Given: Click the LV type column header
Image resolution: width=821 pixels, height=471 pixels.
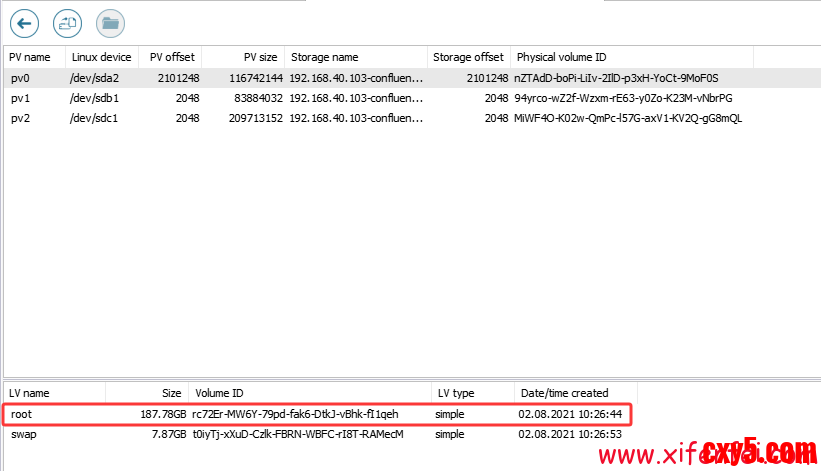Looking at the screenshot, I should pos(473,393).
